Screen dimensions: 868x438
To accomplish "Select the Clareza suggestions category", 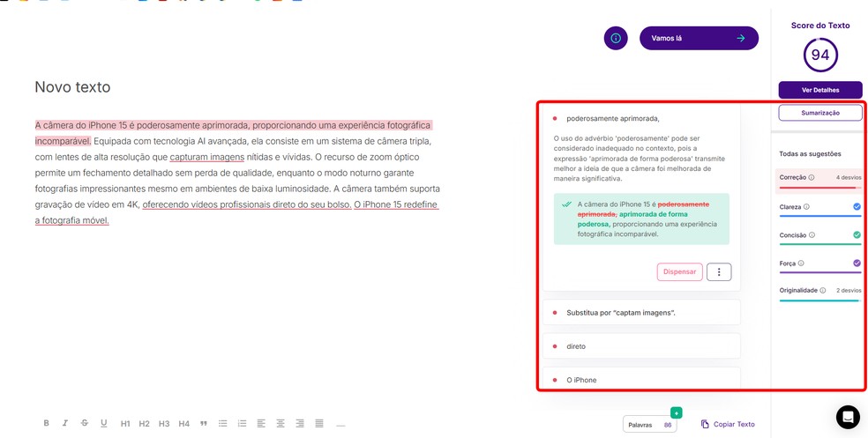I will pyautogui.click(x=819, y=209).
